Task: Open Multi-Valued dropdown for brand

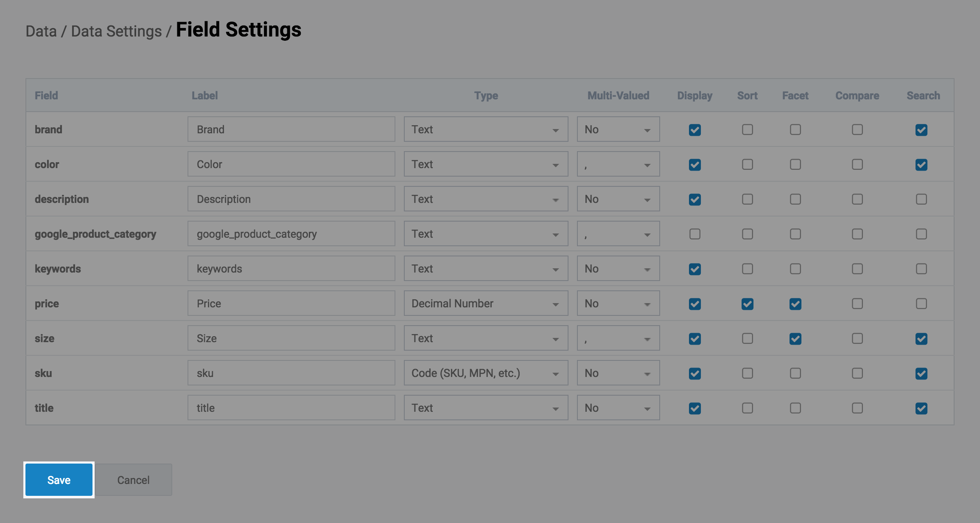Action: point(618,129)
